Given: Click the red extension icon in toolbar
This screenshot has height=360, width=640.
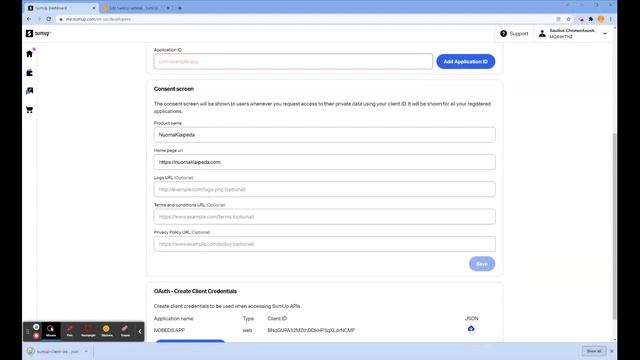Looking at the screenshot, I should click(581, 19).
